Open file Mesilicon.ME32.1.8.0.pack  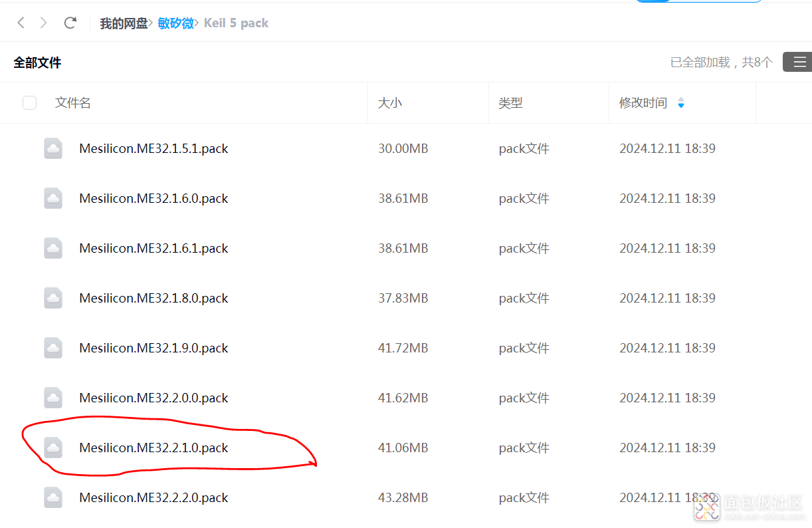coord(153,298)
